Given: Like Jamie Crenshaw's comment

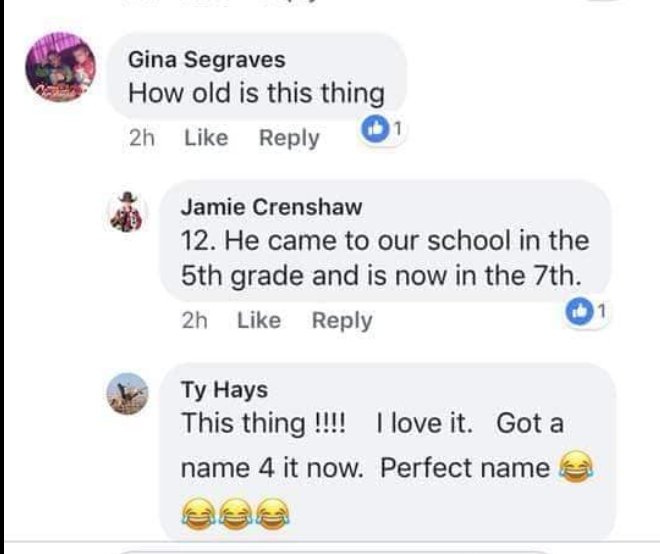Looking at the screenshot, I should [259, 320].
